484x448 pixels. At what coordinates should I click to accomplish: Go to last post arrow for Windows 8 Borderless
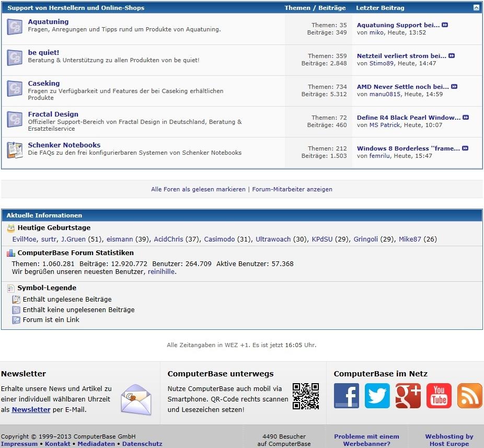click(x=465, y=148)
